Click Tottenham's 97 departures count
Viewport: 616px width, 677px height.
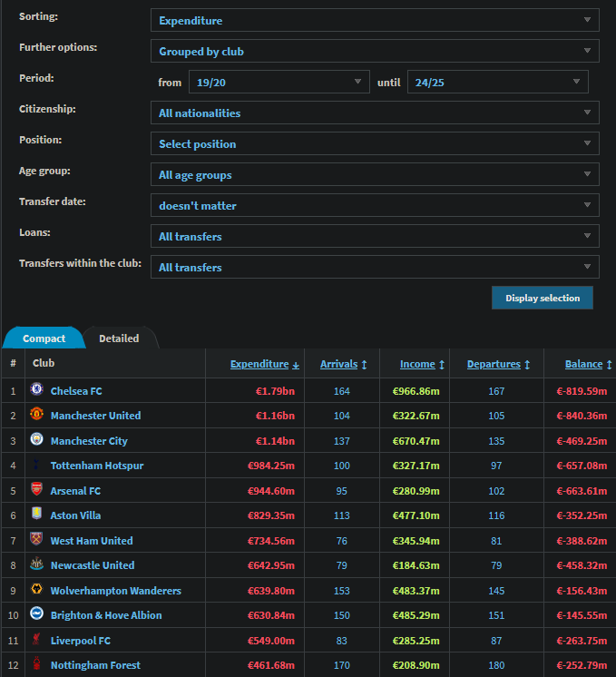pyautogui.click(x=496, y=466)
